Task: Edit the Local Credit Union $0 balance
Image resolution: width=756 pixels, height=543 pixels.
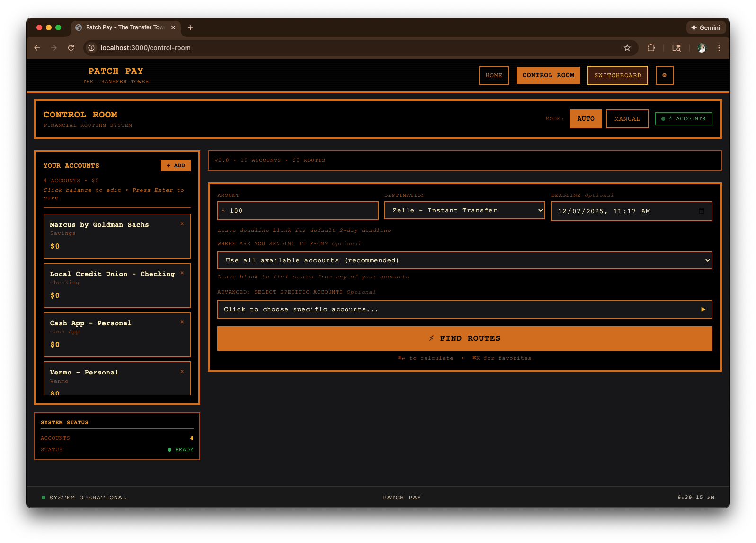Action: coord(55,295)
